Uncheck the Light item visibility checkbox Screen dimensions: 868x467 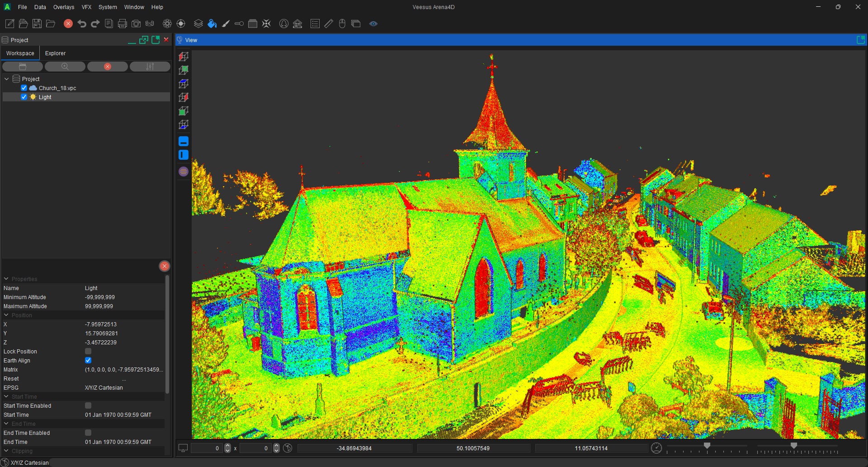(x=24, y=97)
